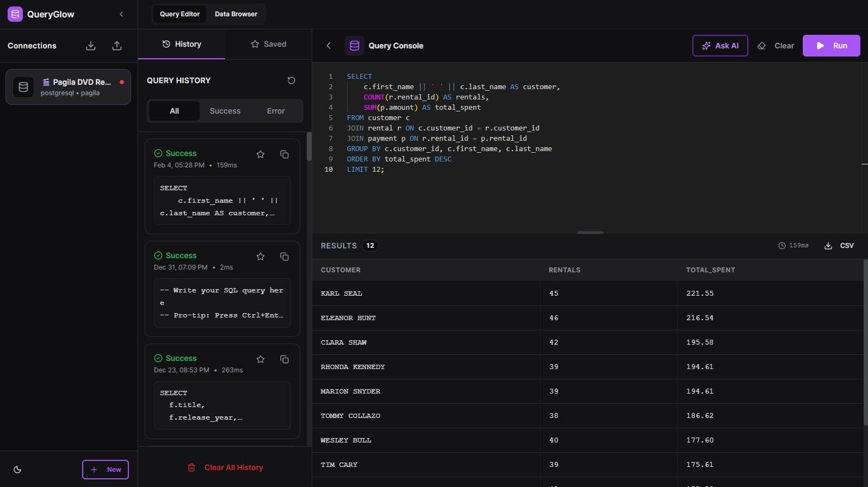Click Clear All History

pyautogui.click(x=225, y=467)
